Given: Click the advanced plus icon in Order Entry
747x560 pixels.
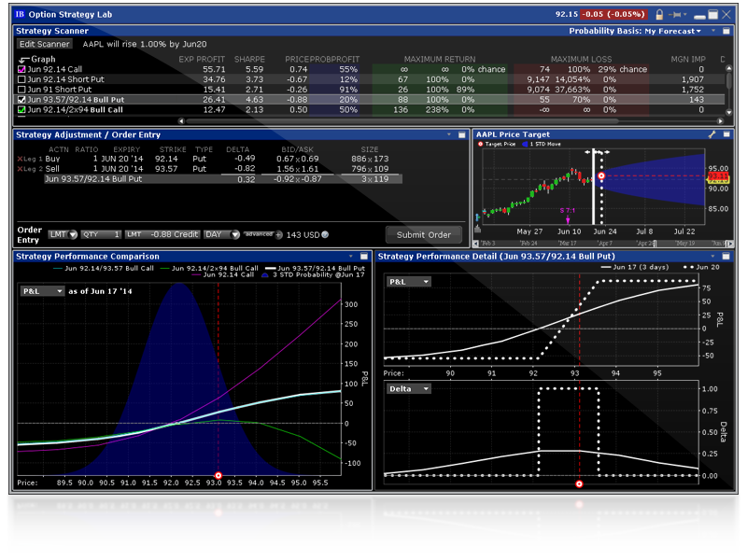Looking at the screenshot, I should click(x=278, y=235).
